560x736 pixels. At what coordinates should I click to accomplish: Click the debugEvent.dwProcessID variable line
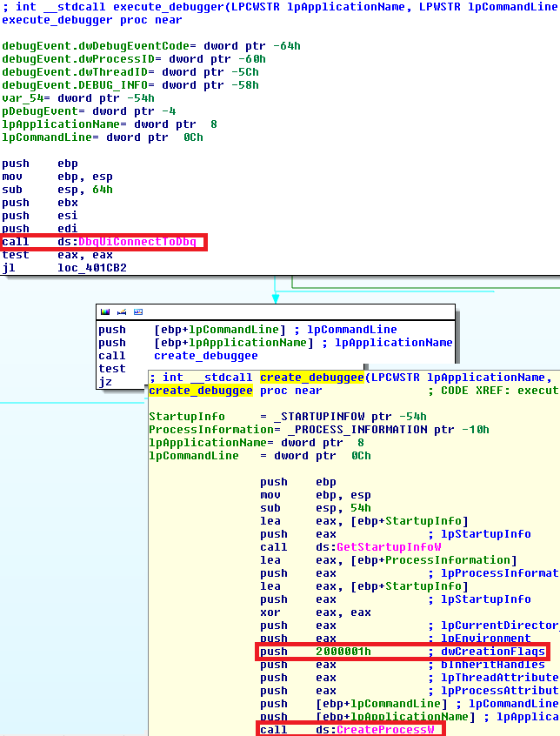[134, 59]
